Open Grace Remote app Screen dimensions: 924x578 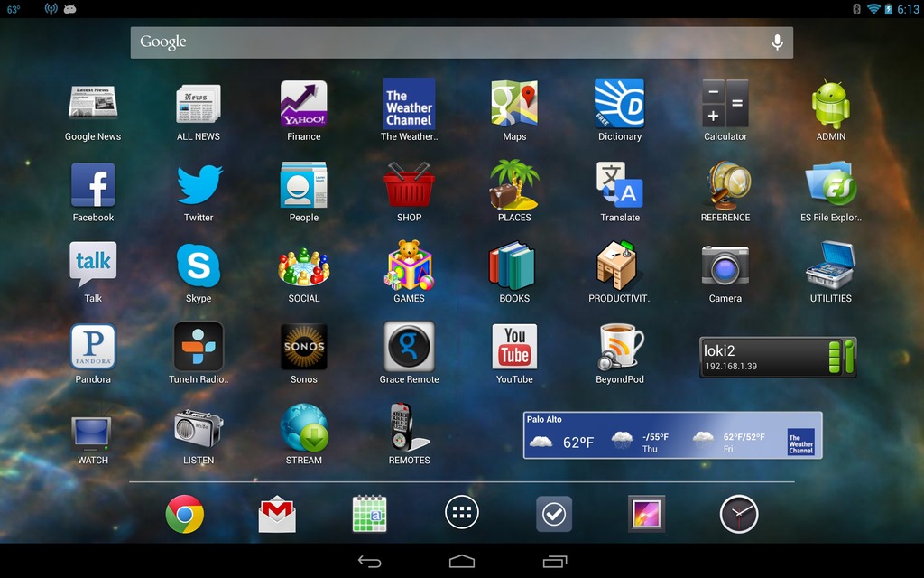(x=409, y=346)
